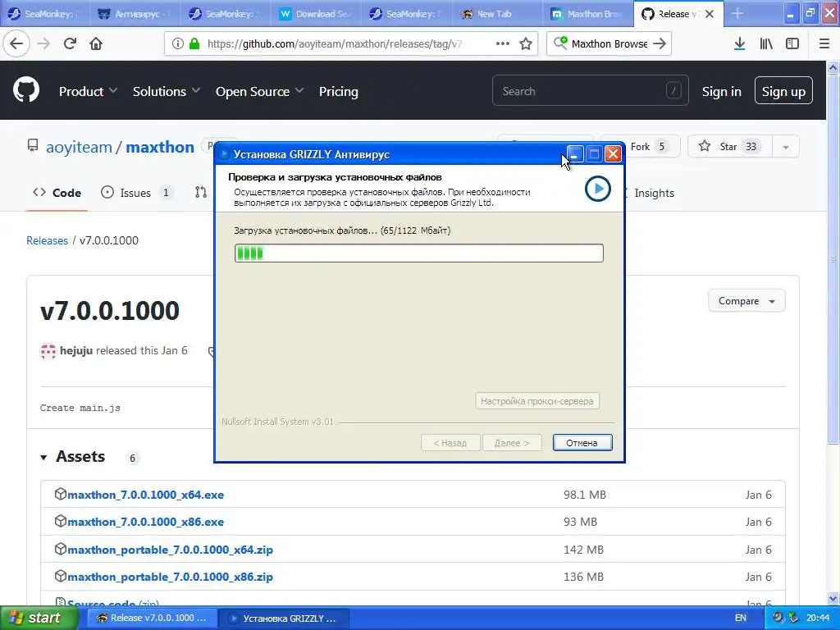The height and width of the screenshot is (630, 840).
Task: Download maxthon_7.0.0.1000_x86.exe
Action: [145, 521]
